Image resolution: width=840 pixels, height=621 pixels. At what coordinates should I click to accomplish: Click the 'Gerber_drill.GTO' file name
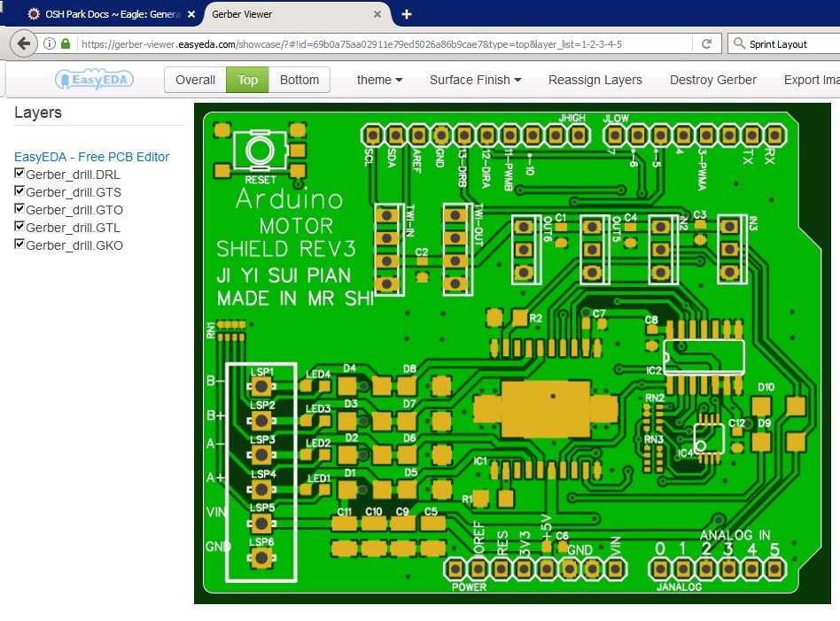coord(74,210)
